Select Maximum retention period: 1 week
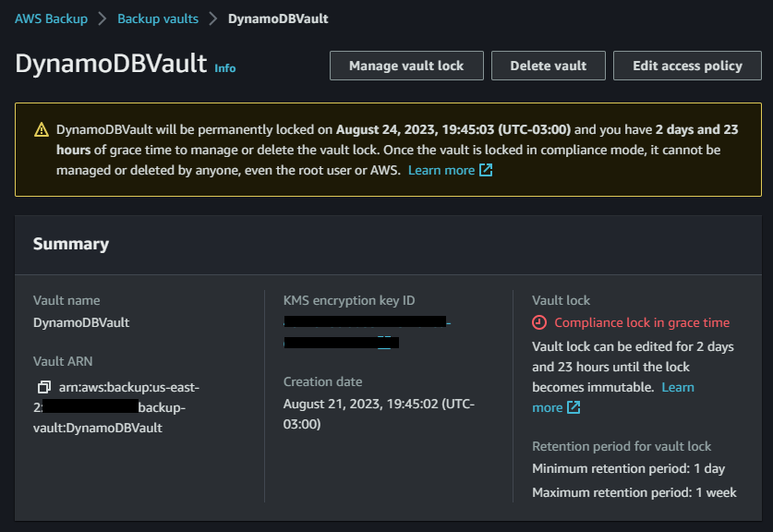Viewport: 773px width, 532px height. point(634,492)
